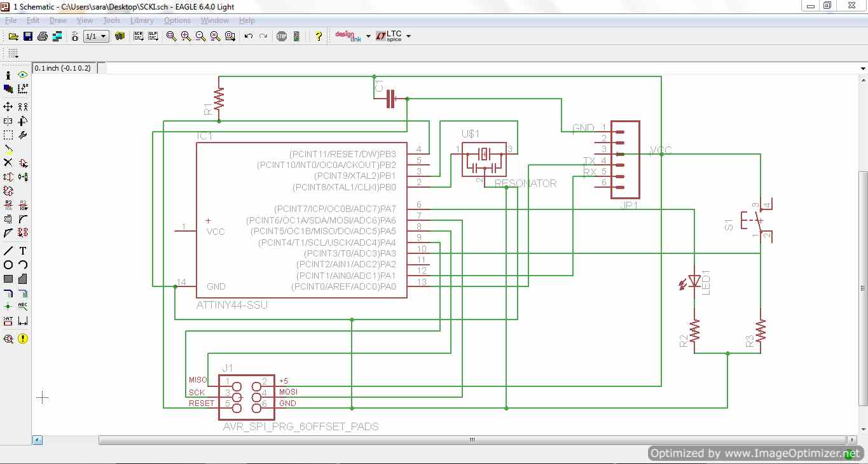Open a file with the Open icon
Viewport: 868px width, 464px height.
(13, 36)
